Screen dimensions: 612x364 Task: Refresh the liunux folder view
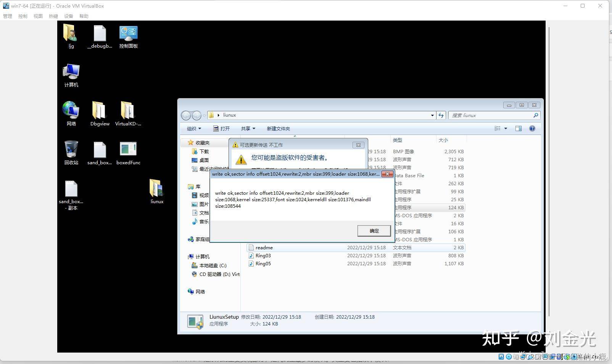[441, 115]
